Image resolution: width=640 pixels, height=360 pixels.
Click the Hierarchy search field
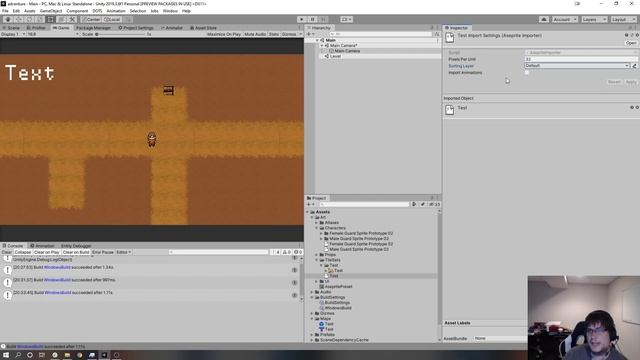pyautogui.click(x=380, y=34)
